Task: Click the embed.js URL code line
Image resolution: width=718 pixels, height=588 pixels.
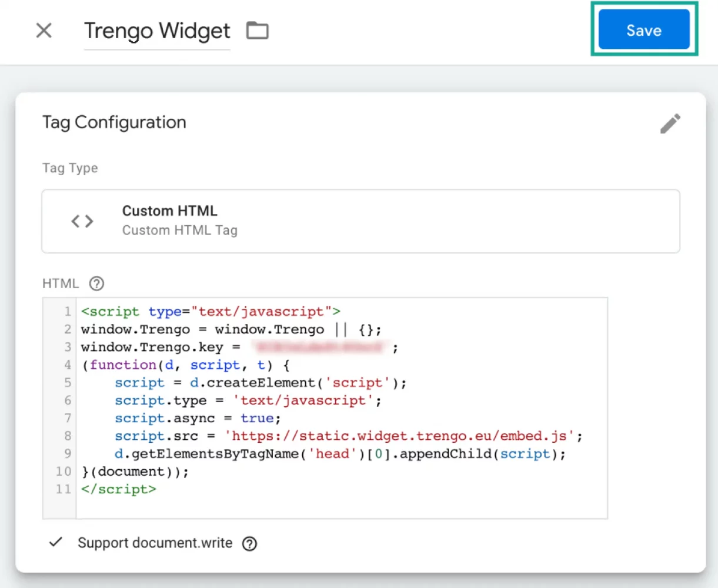Action: click(349, 436)
